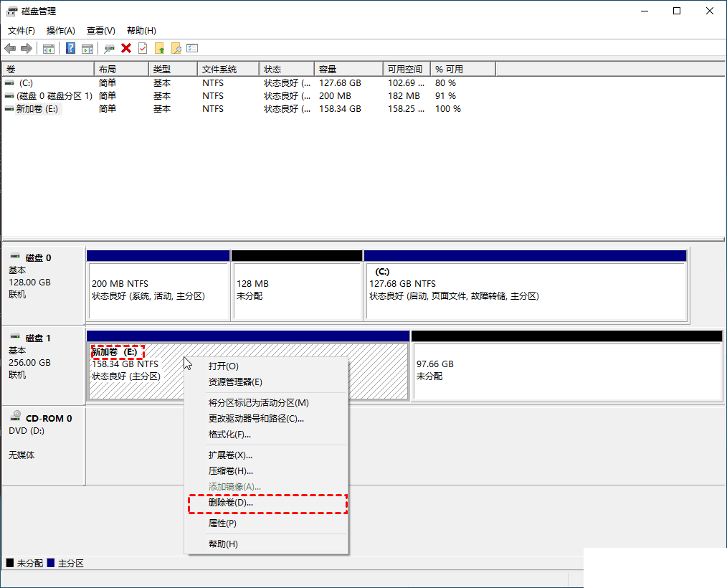This screenshot has width=727, height=588.
Task: Click the drive icon in the (C:) row
Action: [x=9, y=83]
